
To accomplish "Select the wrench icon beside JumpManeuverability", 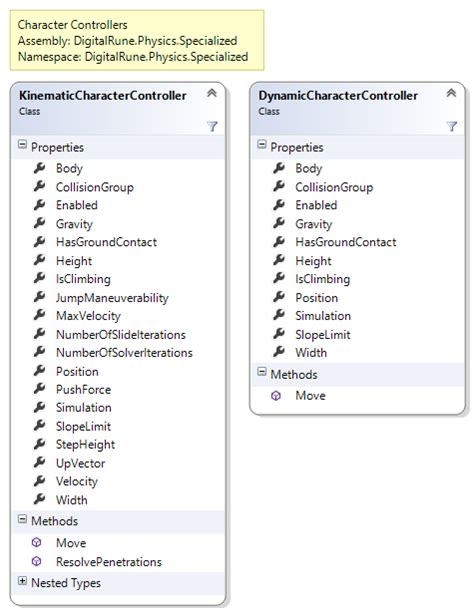I will pos(39,297).
